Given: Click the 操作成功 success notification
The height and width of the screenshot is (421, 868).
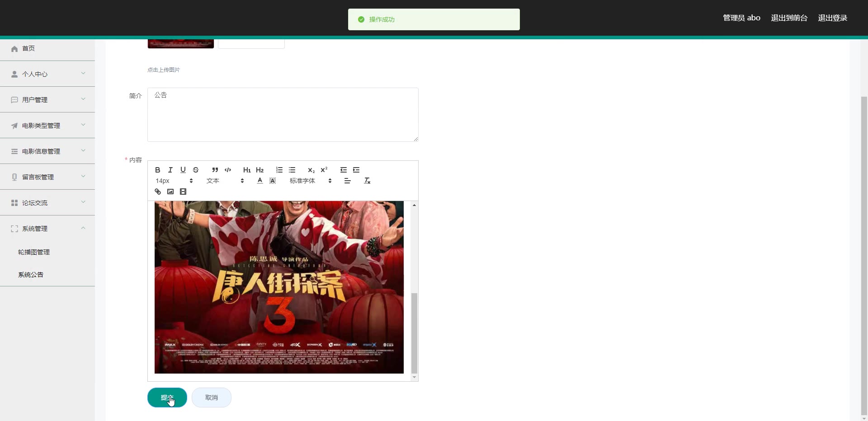Looking at the screenshot, I should tap(434, 19).
